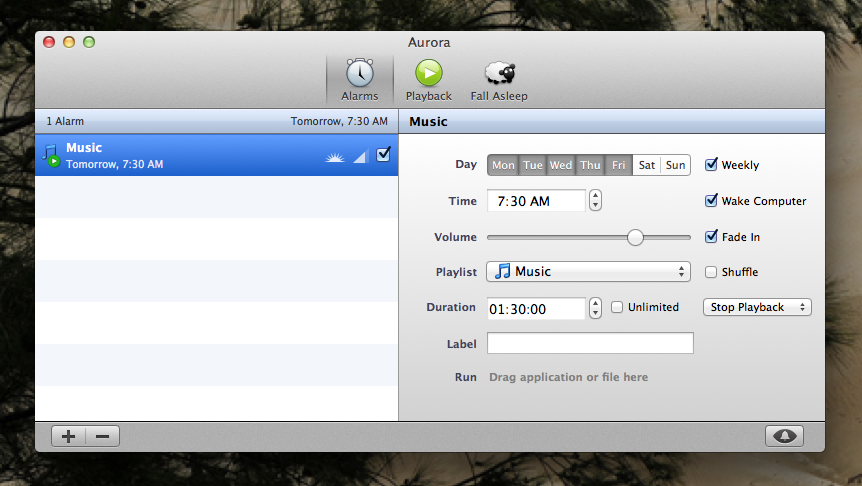Click the Time field showing 7:30 AM
Image resolution: width=862 pixels, height=486 pixels.
(536, 201)
